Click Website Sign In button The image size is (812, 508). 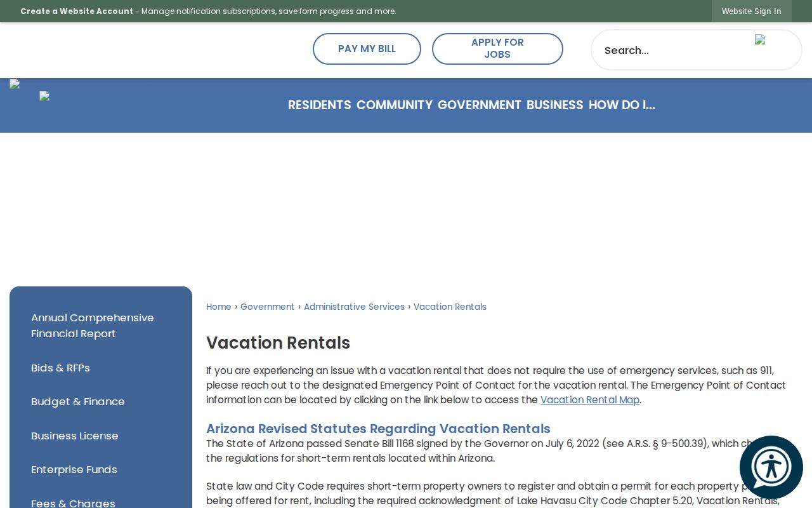coord(752,11)
